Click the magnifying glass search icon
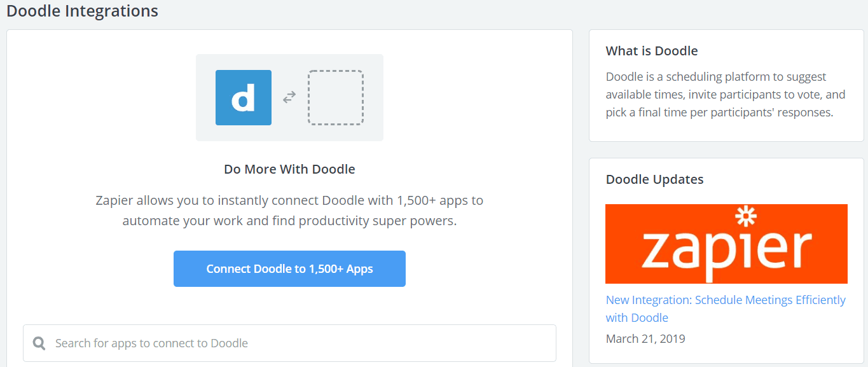This screenshot has height=367, width=868. click(39, 343)
